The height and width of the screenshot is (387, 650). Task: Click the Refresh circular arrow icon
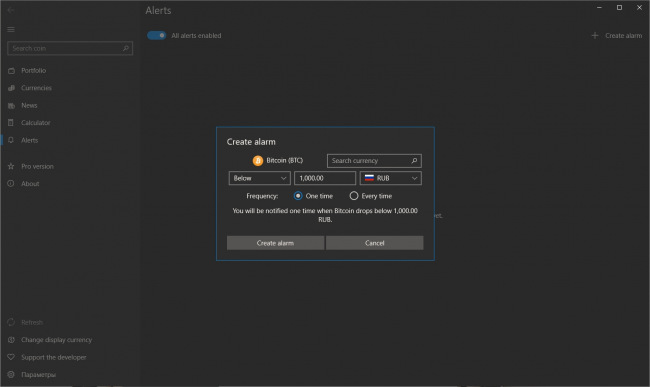coord(11,322)
